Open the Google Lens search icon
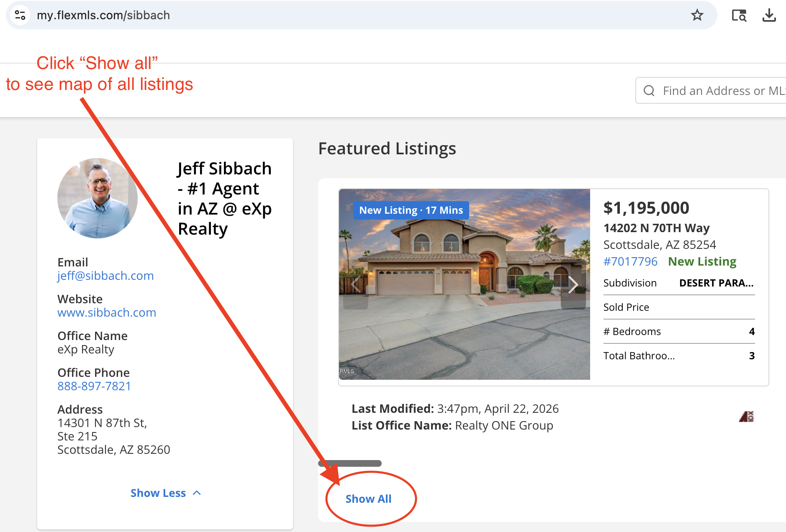 739,15
